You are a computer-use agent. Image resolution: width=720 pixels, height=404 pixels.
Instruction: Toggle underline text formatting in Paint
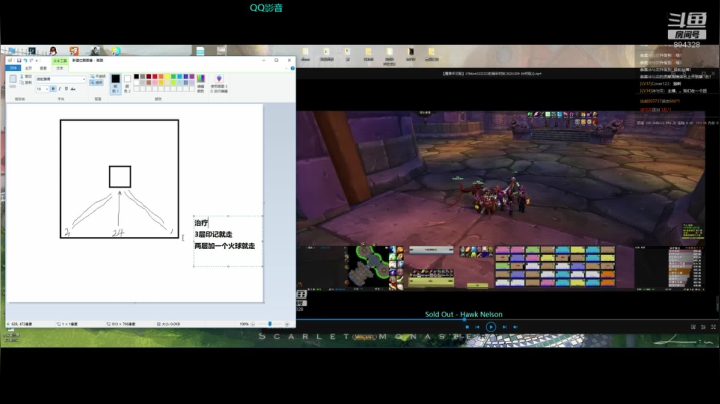pos(66,89)
